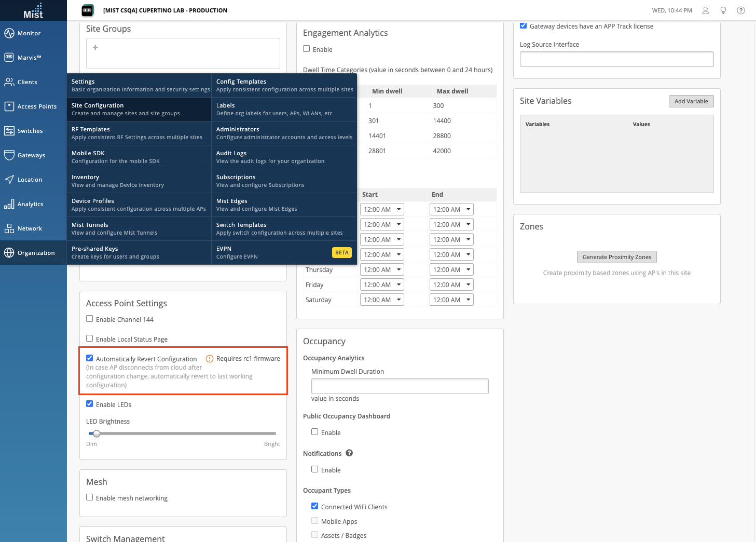The width and height of the screenshot is (756, 542).
Task: Open the Clients sidebar icon
Action: (x=9, y=82)
